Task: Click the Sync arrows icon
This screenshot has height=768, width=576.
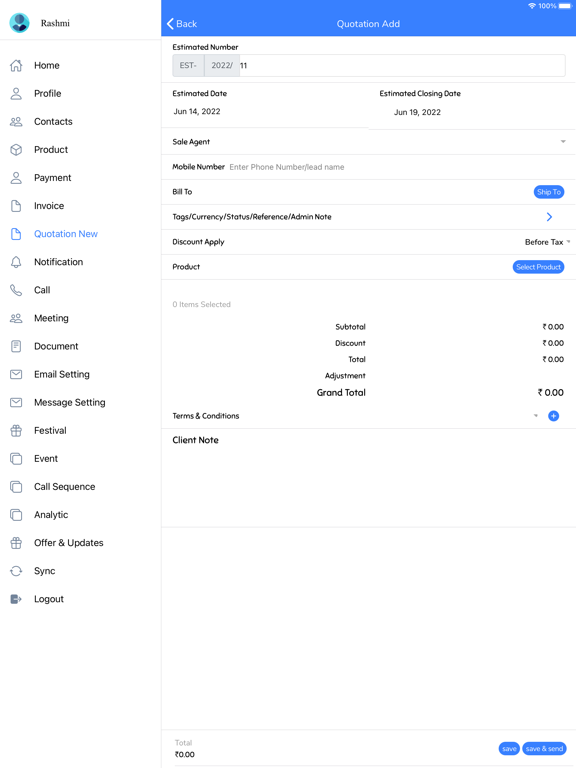Action: 16,571
